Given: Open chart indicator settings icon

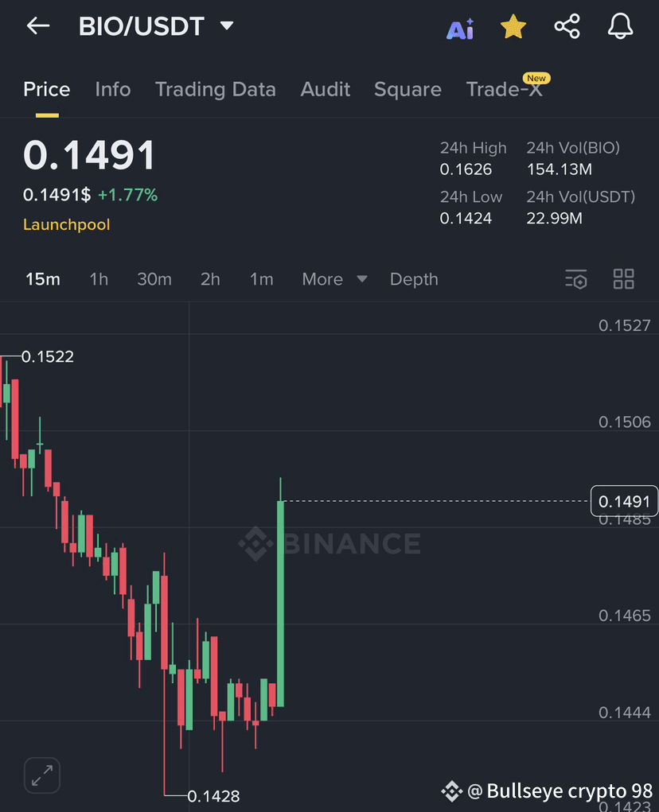Looking at the screenshot, I should [575, 279].
